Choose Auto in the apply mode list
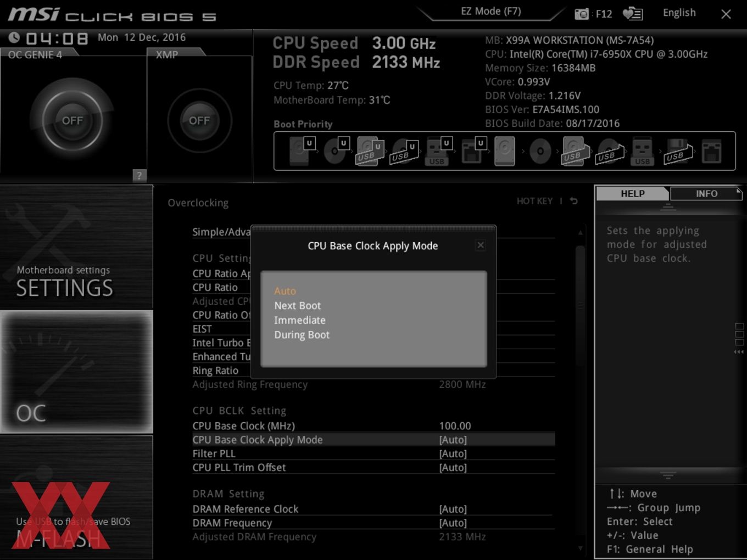 (285, 291)
